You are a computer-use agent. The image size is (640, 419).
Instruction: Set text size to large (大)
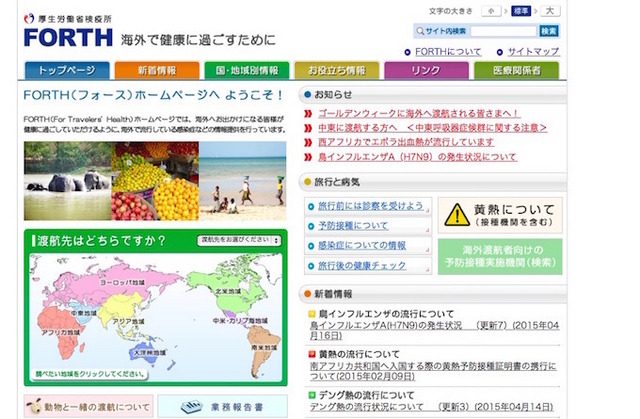[x=550, y=11]
